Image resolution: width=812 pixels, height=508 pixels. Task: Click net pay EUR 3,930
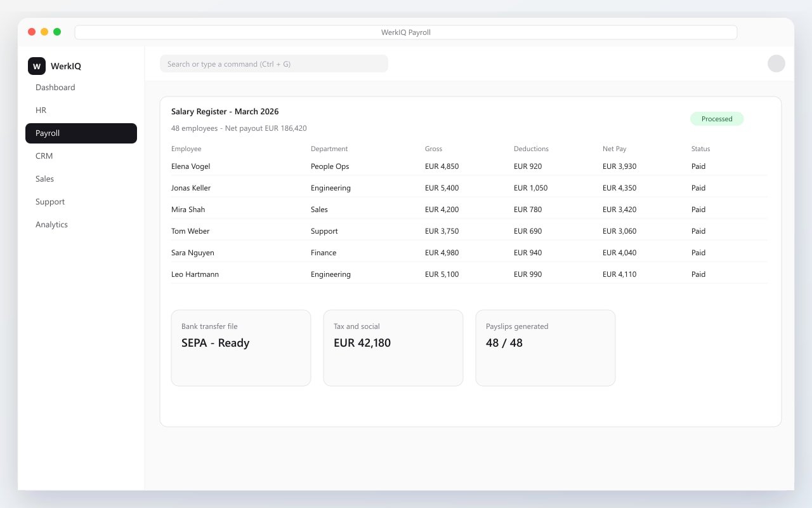point(620,166)
